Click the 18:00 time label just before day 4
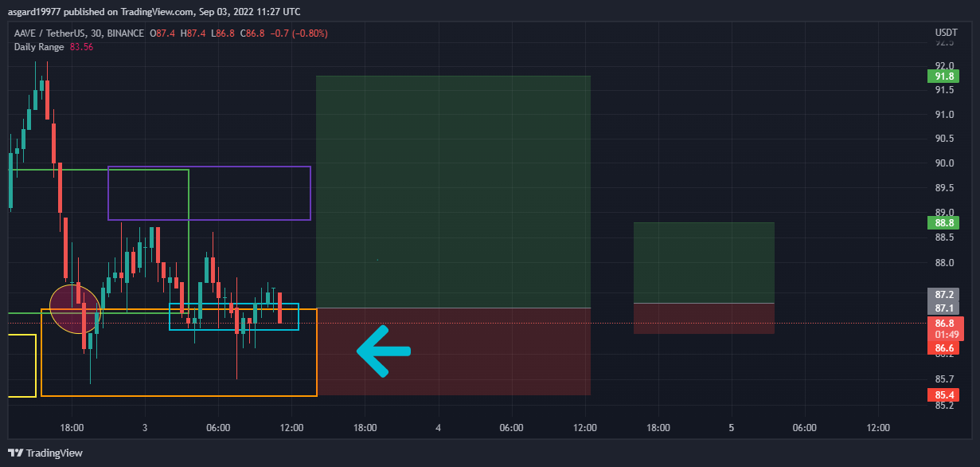980x467 pixels. click(365, 428)
